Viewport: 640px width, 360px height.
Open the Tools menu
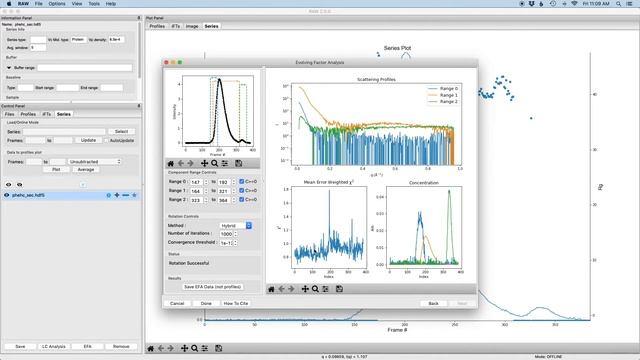click(x=94, y=4)
